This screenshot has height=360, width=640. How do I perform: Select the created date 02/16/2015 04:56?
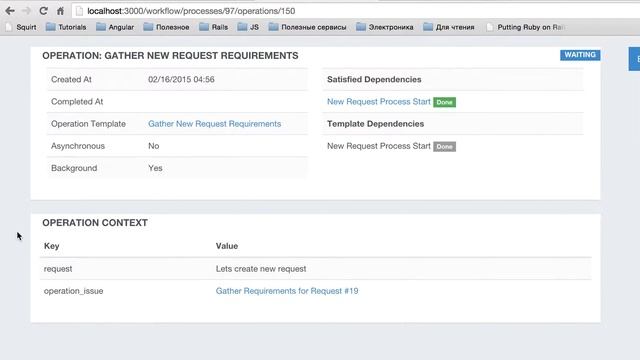point(181,80)
